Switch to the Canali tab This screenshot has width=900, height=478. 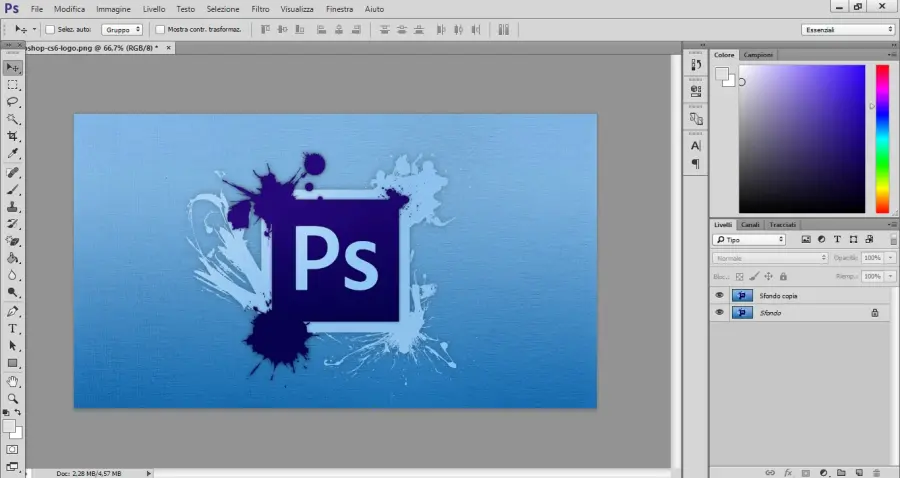point(750,225)
